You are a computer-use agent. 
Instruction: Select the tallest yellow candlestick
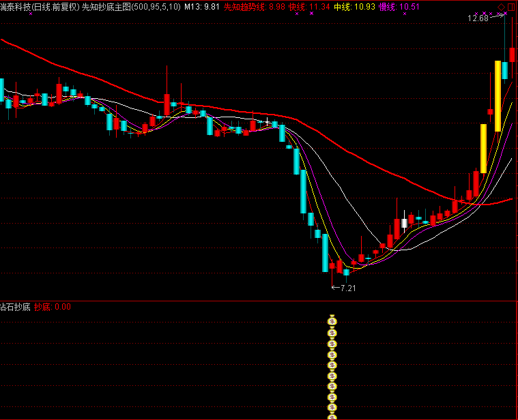coord(498,95)
